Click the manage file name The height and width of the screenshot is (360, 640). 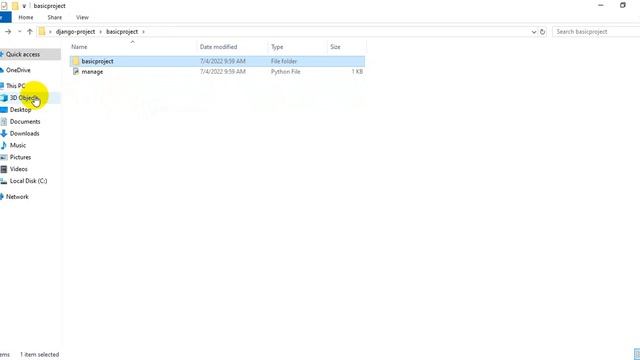pos(92,71)
